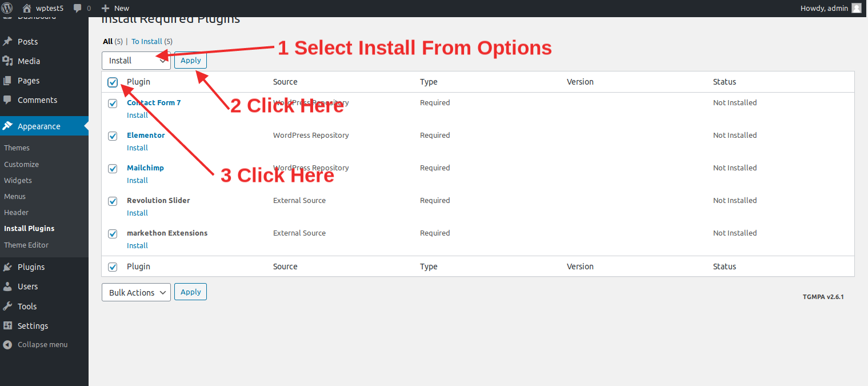
Task: Open the wptest5 site home icon
Action: (27, 8)
